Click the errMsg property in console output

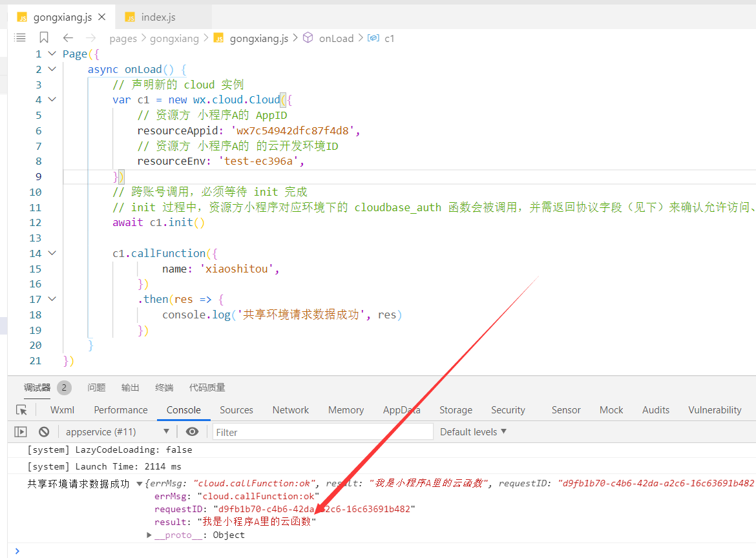[236, 496]
